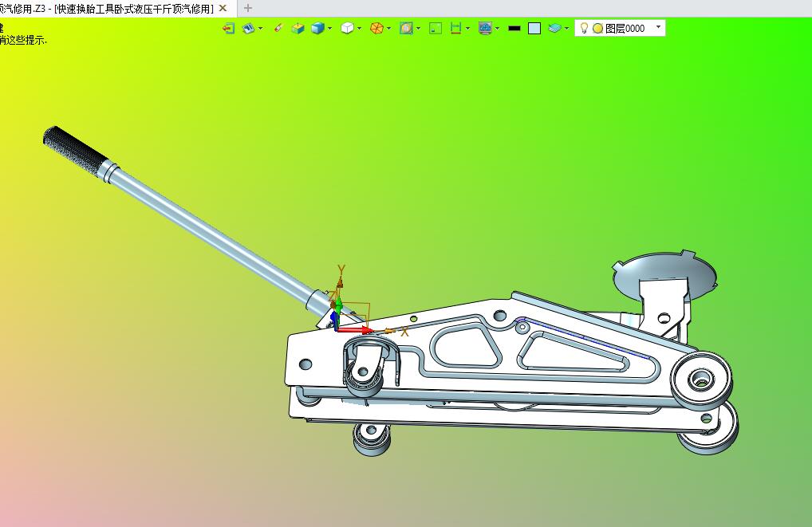Image resolution: width=812 pixels, height=527 pixels.
Task: Expand the white cube dropdown arrow
Action: click(x=359, y=28)
